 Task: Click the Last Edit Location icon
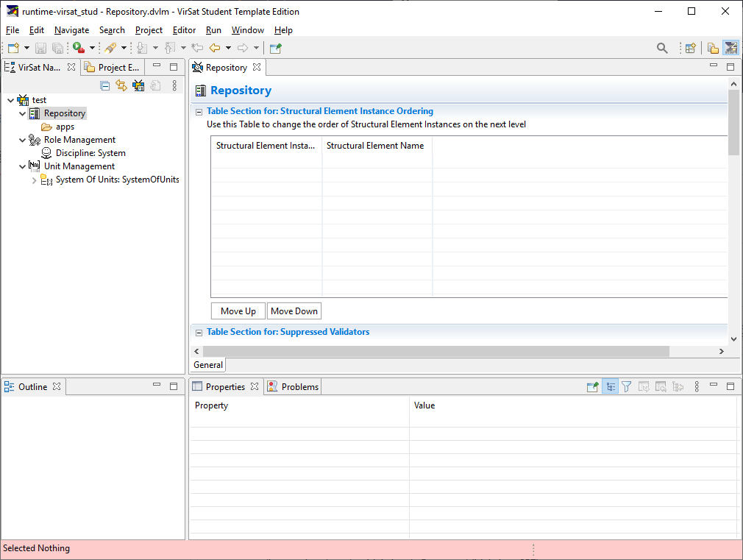[x=197, y=48]
